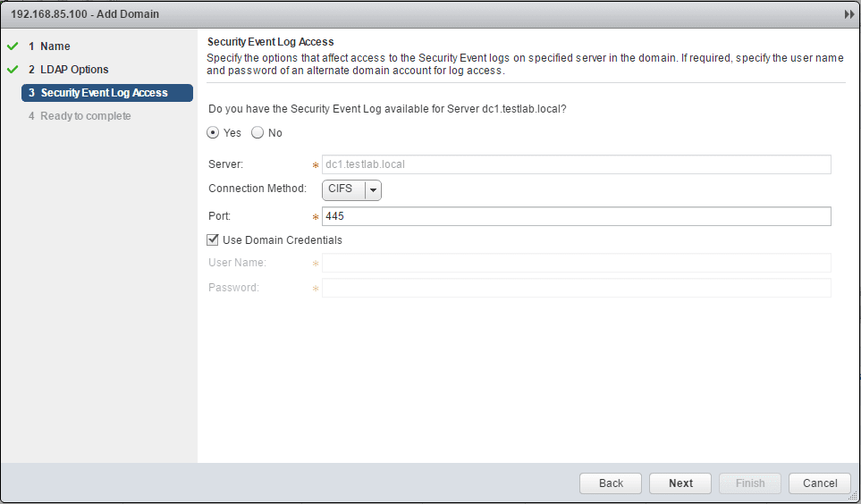
Task: Click the Cancel button
Action: (x=820, y=483)
